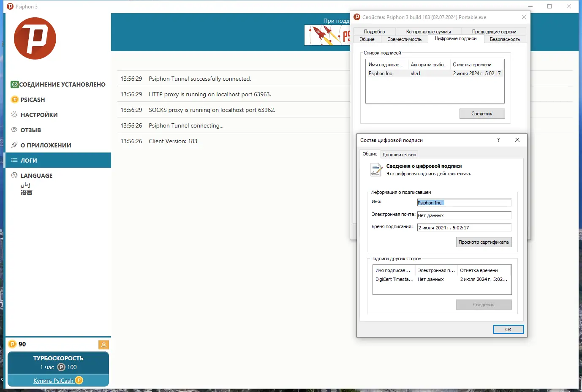The height and width of the screenshot is (392, 582).
Task: Switch to Дополнительно tab
Action: [400, 155]
